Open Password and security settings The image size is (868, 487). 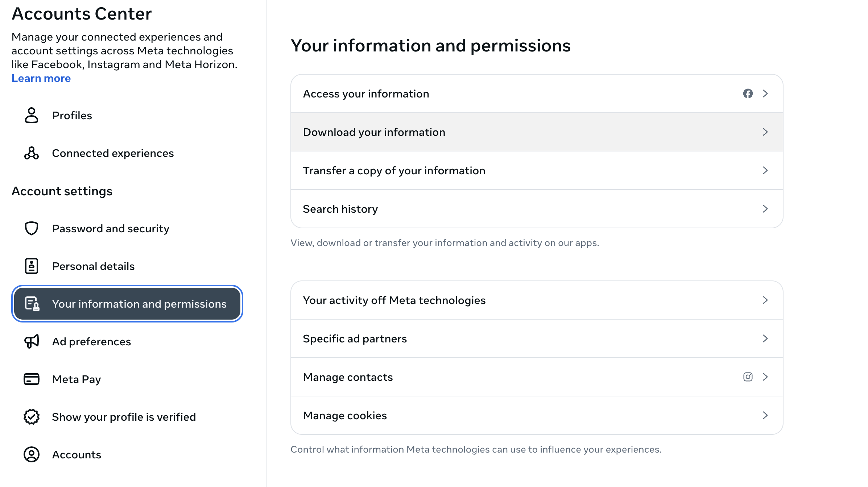(111, 228)
